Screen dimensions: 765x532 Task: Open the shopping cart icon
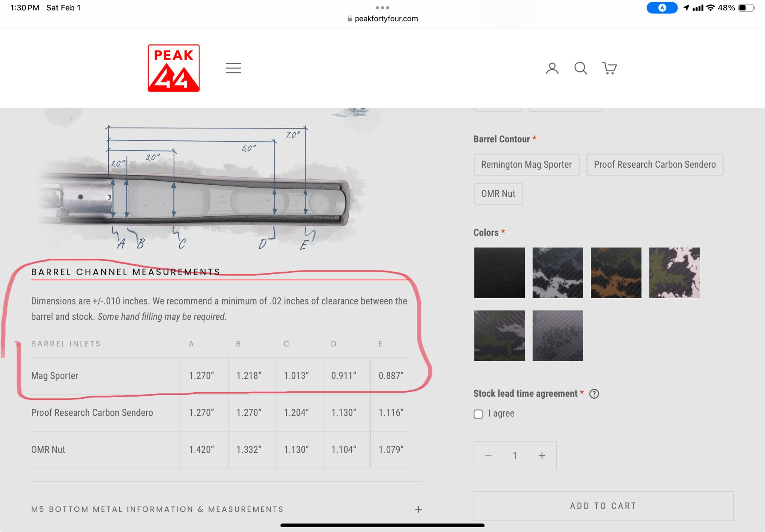(609, 68)
